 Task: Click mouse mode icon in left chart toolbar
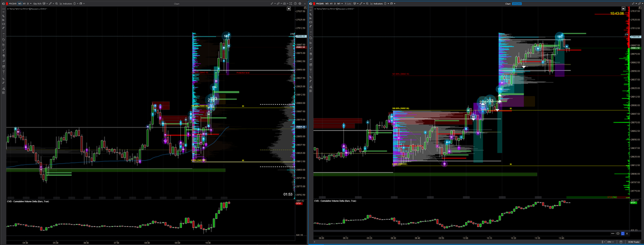75,3
